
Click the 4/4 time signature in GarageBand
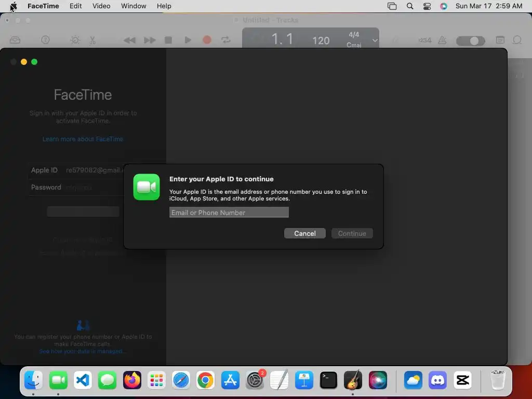pos(354,35)
